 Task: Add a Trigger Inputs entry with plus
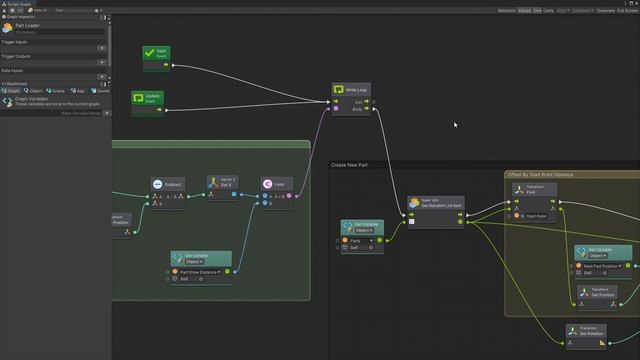pos(102,48)
